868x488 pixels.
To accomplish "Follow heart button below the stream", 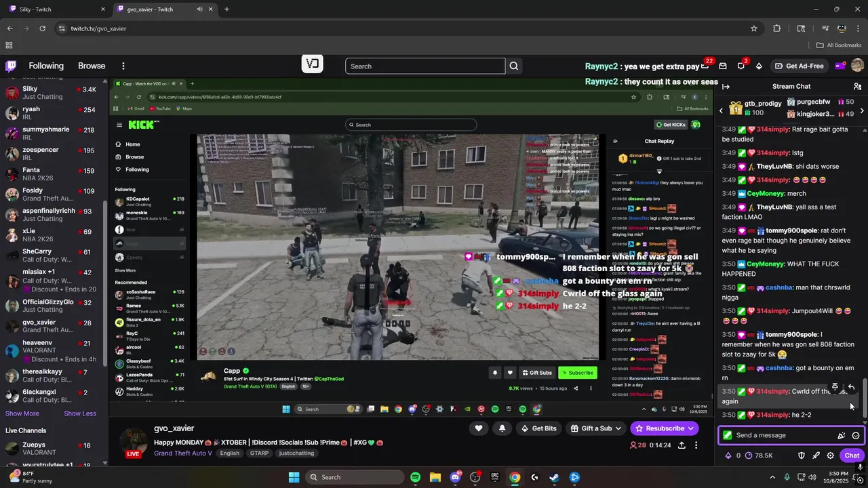I will [479, 428].
